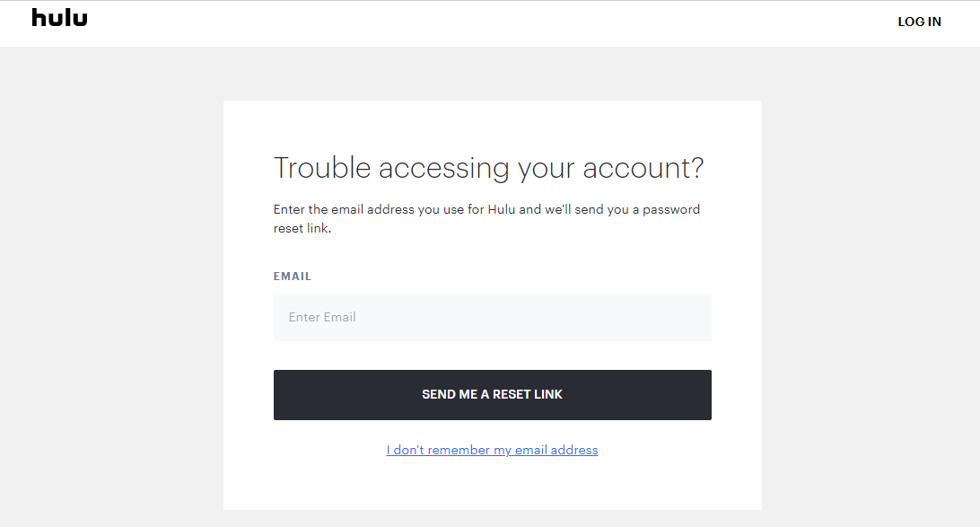Click the "Trouble accessing your account?" heading
Image resolution: width=980 pixels, height=527 pixels.
pos(488,168)
